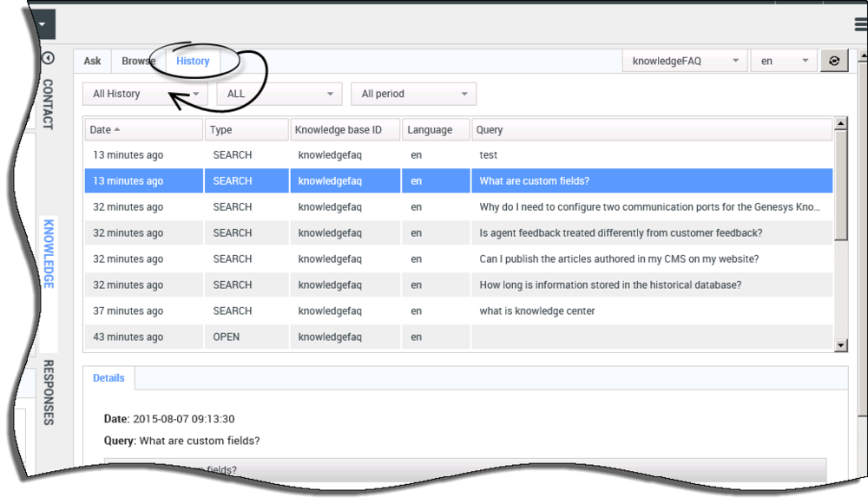Open the All period dropdown
868x504 pixels.
[x=413, y=94]
